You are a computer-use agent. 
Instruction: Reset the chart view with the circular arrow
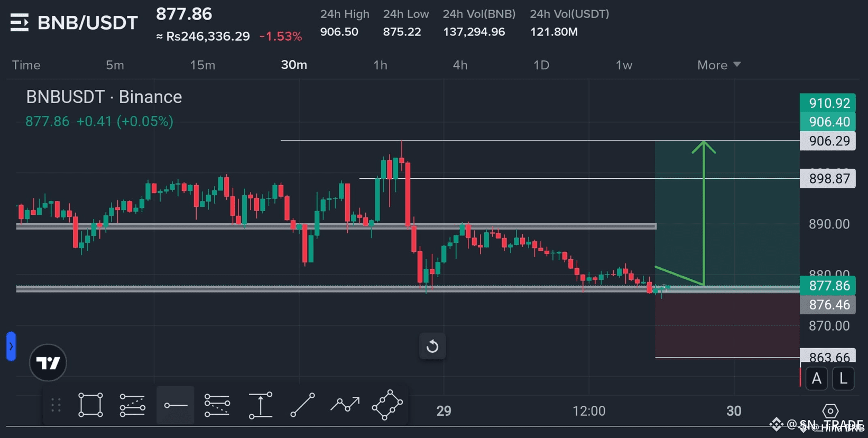432,346
